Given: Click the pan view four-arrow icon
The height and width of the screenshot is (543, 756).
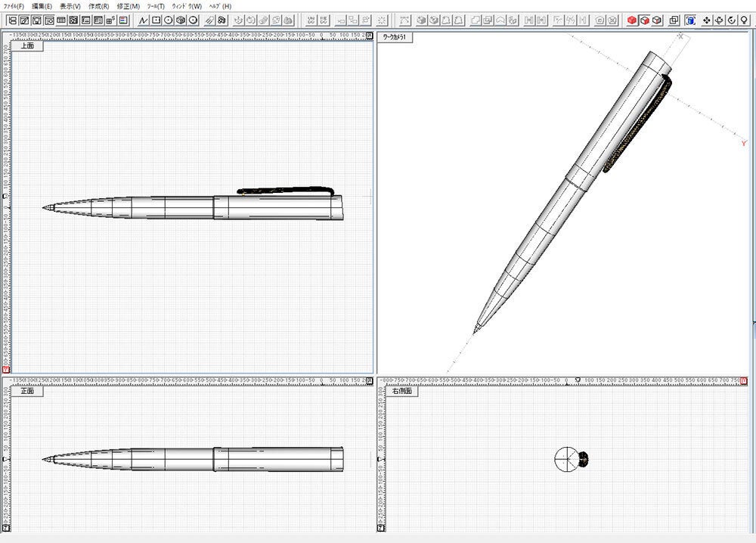Looking at the screenshot, I should 707,20.
